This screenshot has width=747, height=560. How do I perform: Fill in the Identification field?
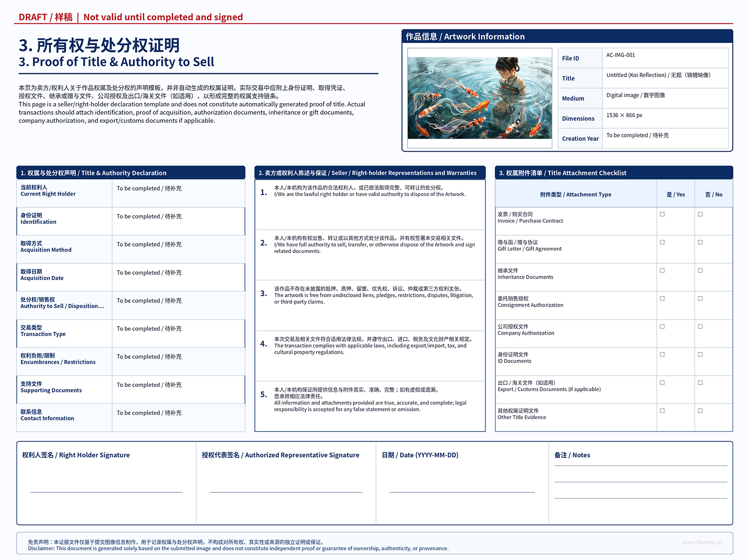tap(178, 221)
